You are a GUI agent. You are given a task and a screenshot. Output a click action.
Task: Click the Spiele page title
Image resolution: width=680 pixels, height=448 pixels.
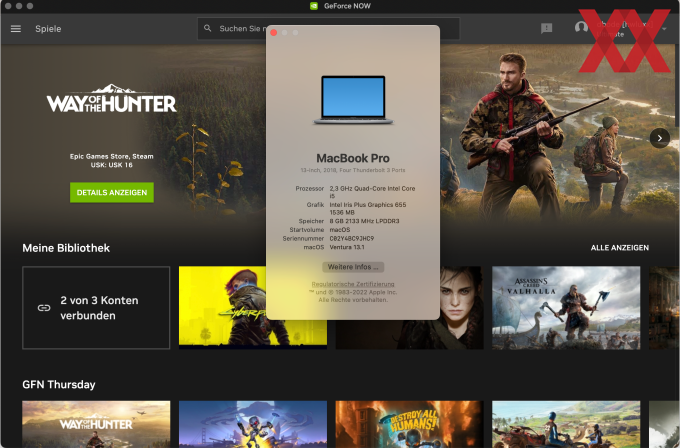[x=48, y=29]
